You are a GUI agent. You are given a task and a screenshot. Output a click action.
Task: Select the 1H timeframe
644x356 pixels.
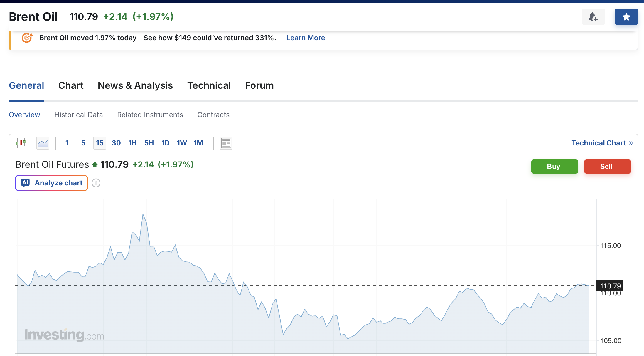click(x=132, y=143)
